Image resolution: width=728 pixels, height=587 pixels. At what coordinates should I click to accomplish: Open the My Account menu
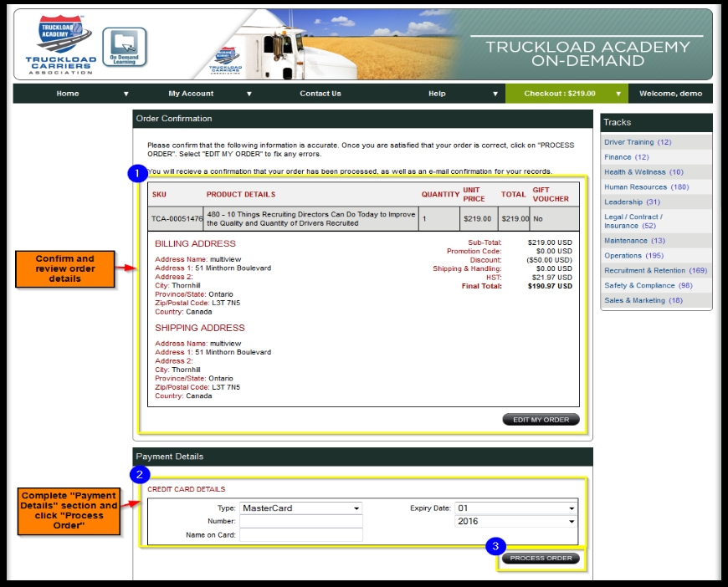click(191, 94)
